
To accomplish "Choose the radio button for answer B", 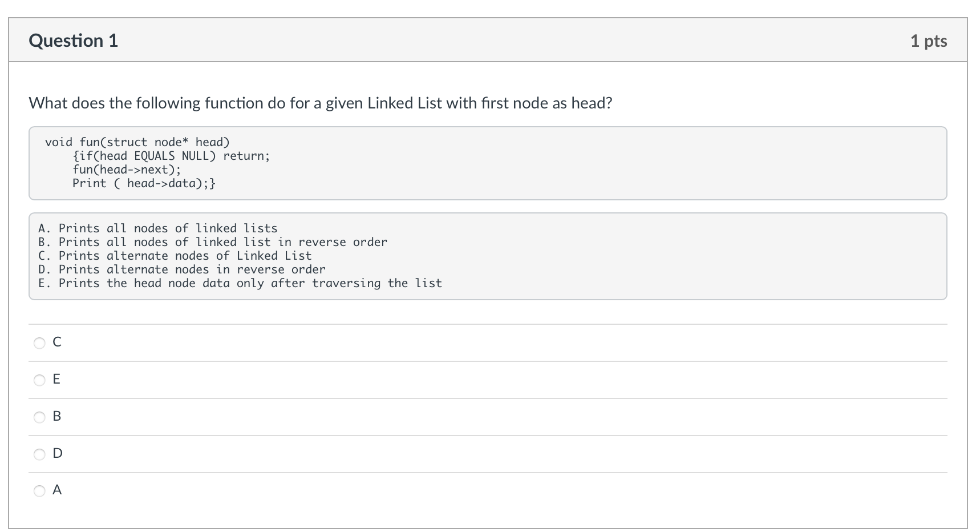I will 39,417.
